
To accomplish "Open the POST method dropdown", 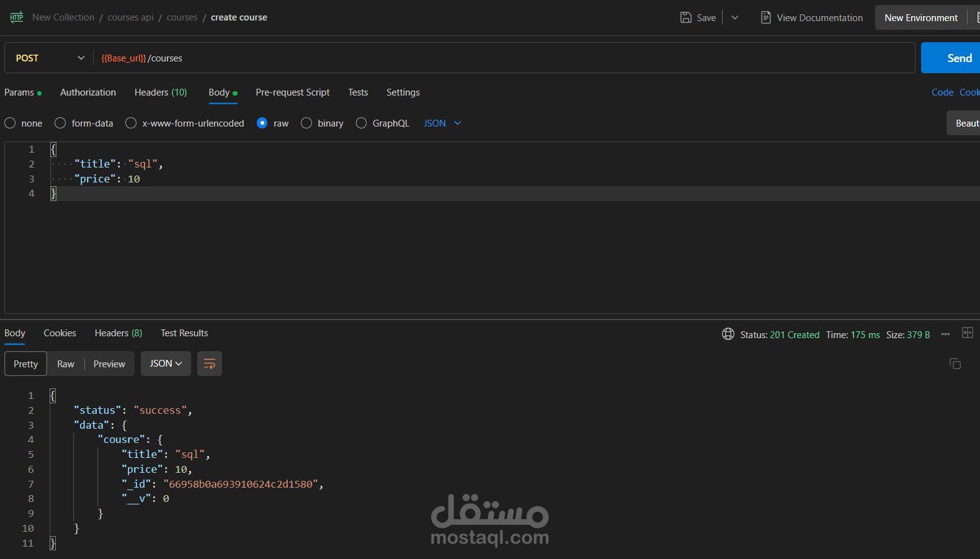I will 50,58.
